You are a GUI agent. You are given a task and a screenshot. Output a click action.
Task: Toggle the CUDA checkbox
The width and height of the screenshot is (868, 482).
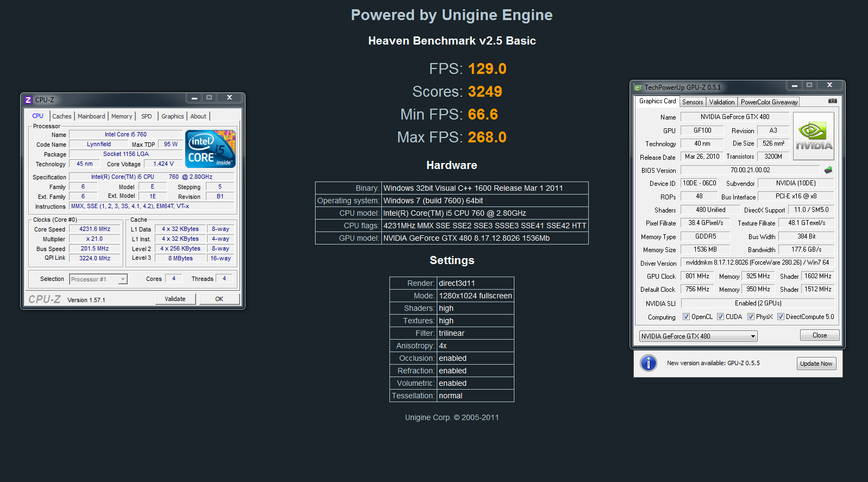720,317
